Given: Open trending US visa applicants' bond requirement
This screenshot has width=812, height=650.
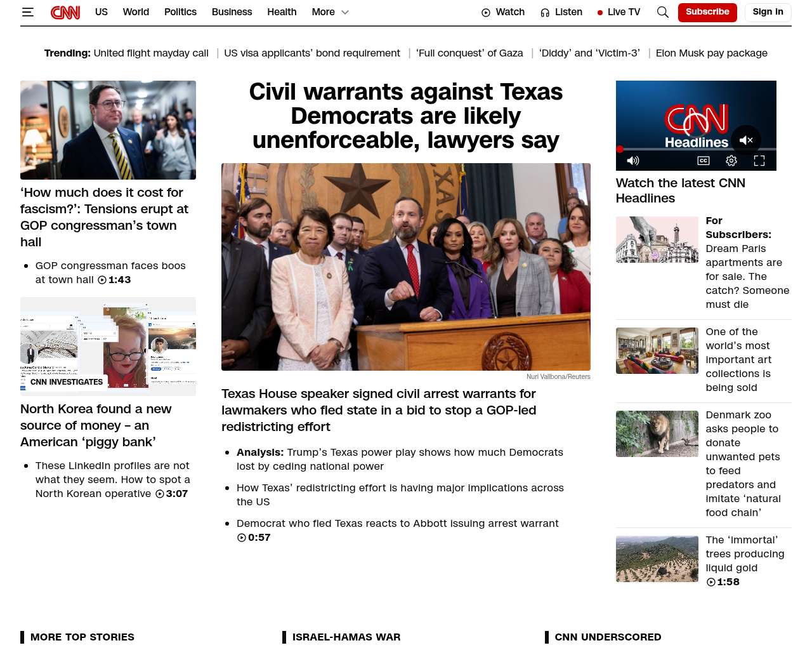Looking at the screenshot, I should click(x=312, y=53).
